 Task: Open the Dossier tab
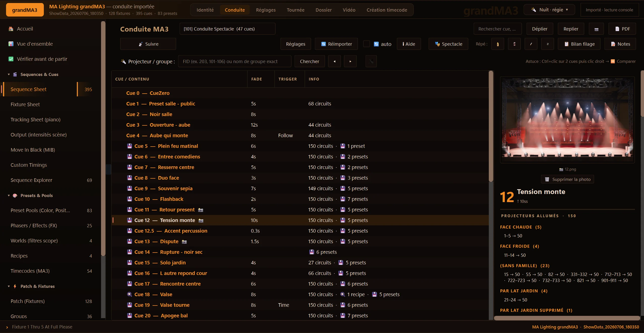pos(324,10)
